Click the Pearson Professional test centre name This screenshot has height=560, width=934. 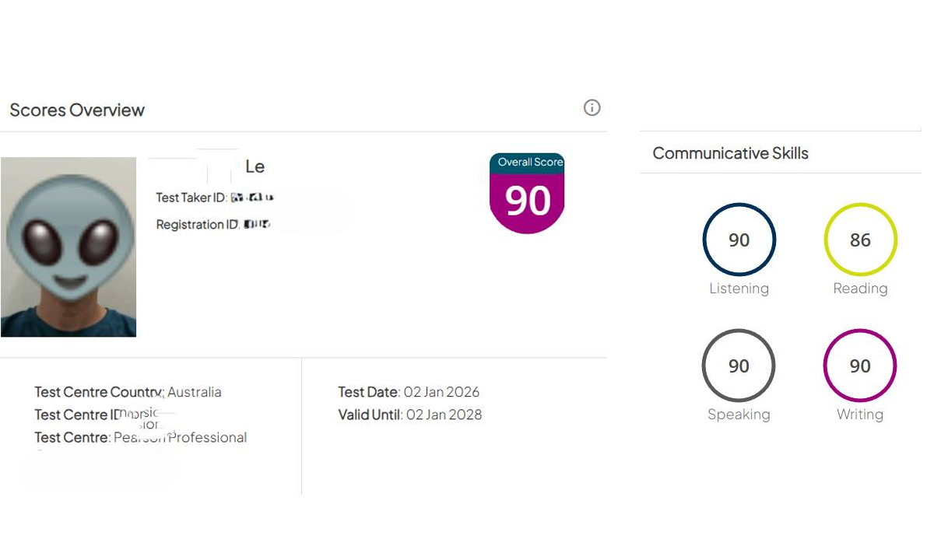(x=181, y=437)
